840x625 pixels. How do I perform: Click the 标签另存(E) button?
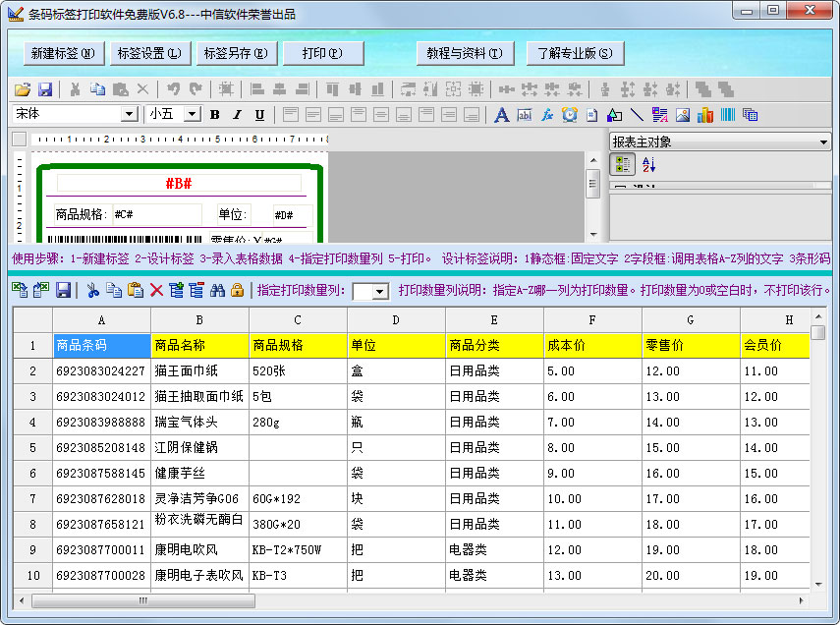[236, 53]
